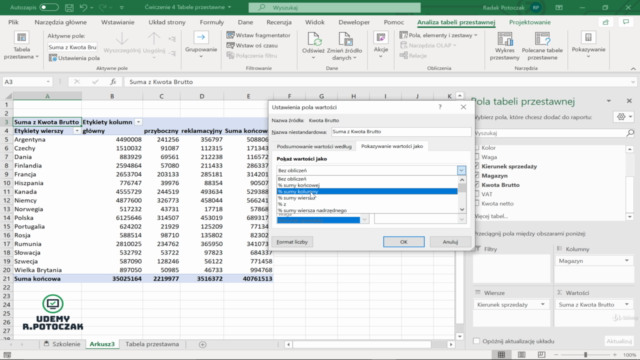
Task: Uncheck the Kierunek sprzedaży field
Action: pyautogui.click(x=477, y=166)
